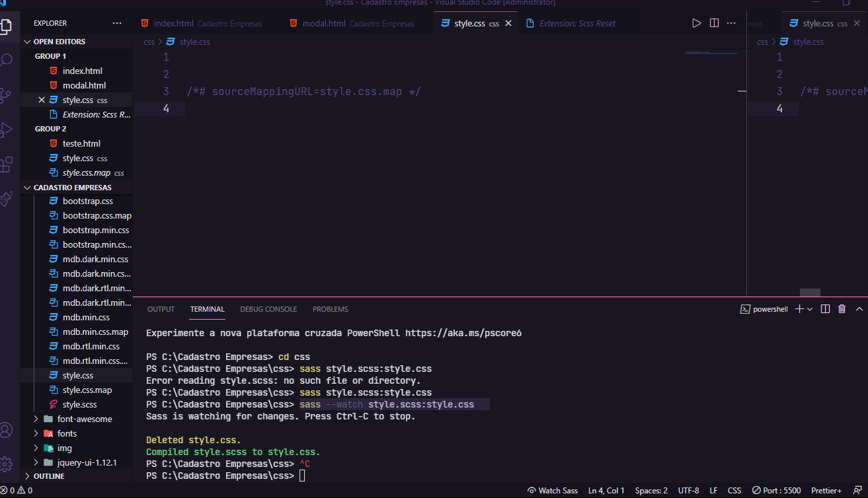Open the Source Control icon
Image resolution: width=868 pixels, height=498 pixels.
point(5,95)
